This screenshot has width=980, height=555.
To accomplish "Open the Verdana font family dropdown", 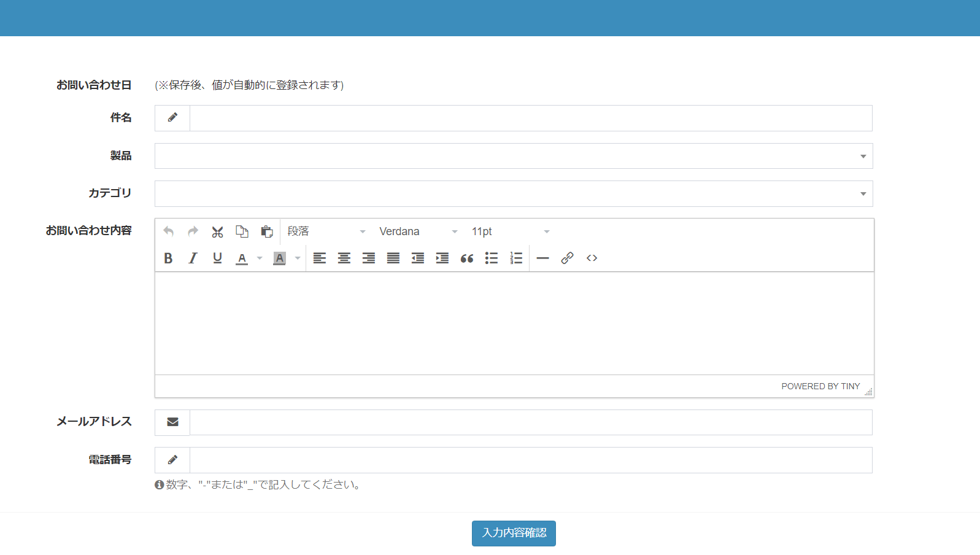I will 418,232.
